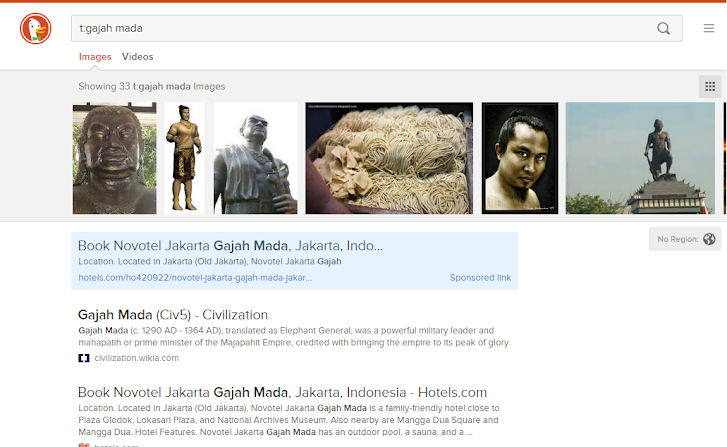The image size is (727, 447).
Task: Open the hamburger menu icon
Action: click(x=708, y=28)
